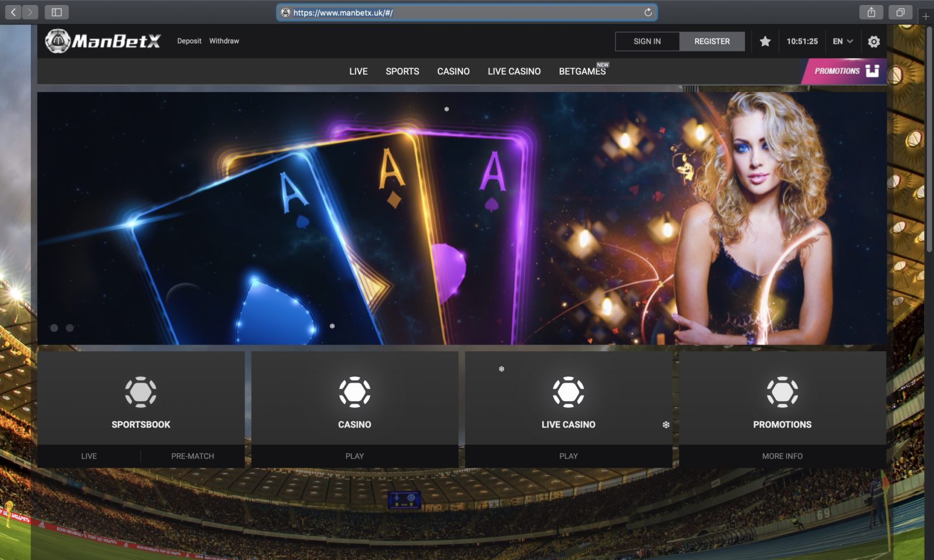This screenshot has height=560, width=934.
Task: Click the SIGN IN button
Action: click(x=646, y=41)
